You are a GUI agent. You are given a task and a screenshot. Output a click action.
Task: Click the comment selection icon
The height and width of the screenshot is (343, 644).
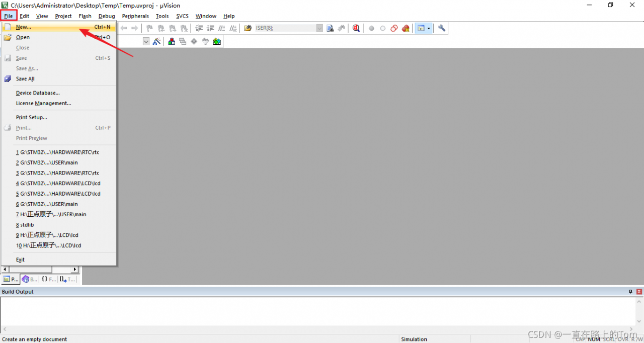click(222, 28)
